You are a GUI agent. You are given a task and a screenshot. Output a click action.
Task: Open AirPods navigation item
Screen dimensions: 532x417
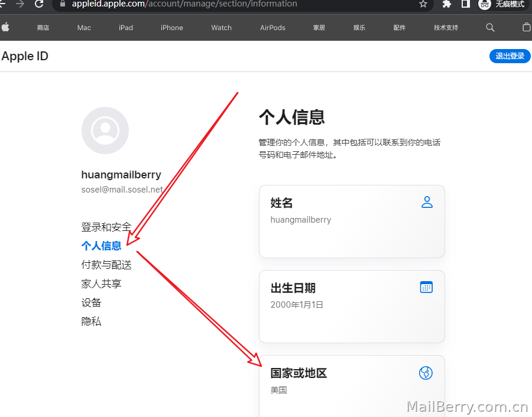(x=273, y=28)
